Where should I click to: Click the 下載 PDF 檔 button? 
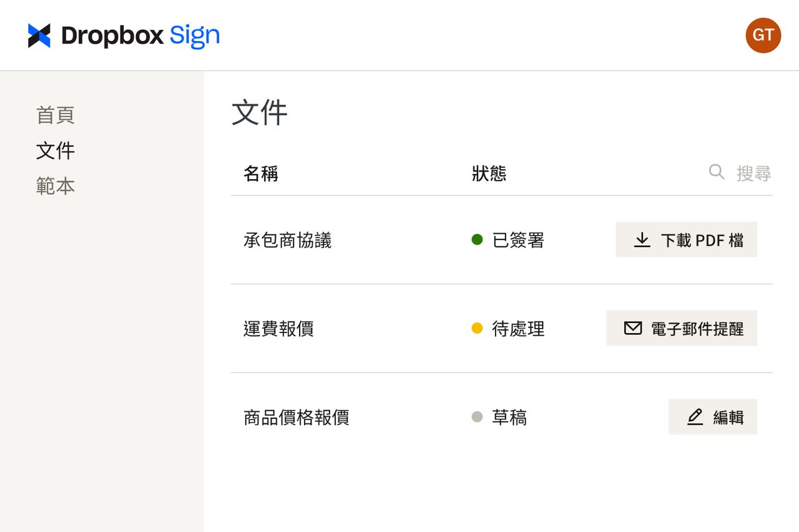(x=686, y=239)
